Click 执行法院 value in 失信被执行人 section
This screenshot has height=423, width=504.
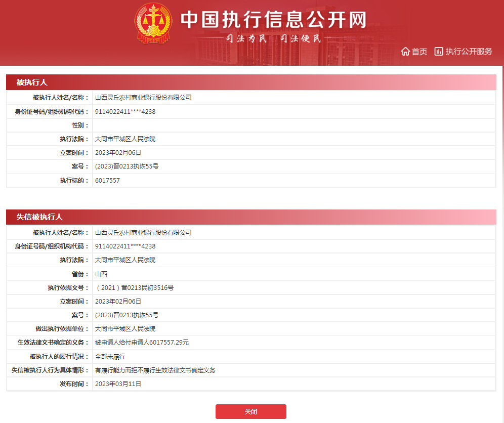click(x=125, y=260)
